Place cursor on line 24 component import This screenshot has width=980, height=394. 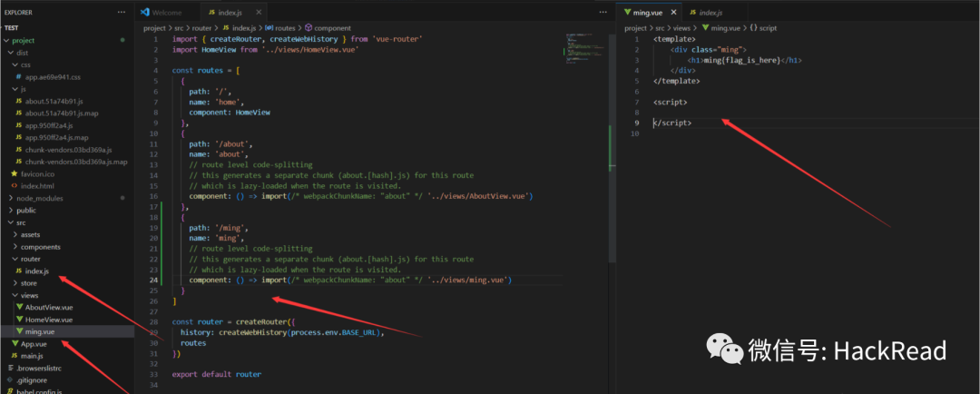click(x=350, y=281)
